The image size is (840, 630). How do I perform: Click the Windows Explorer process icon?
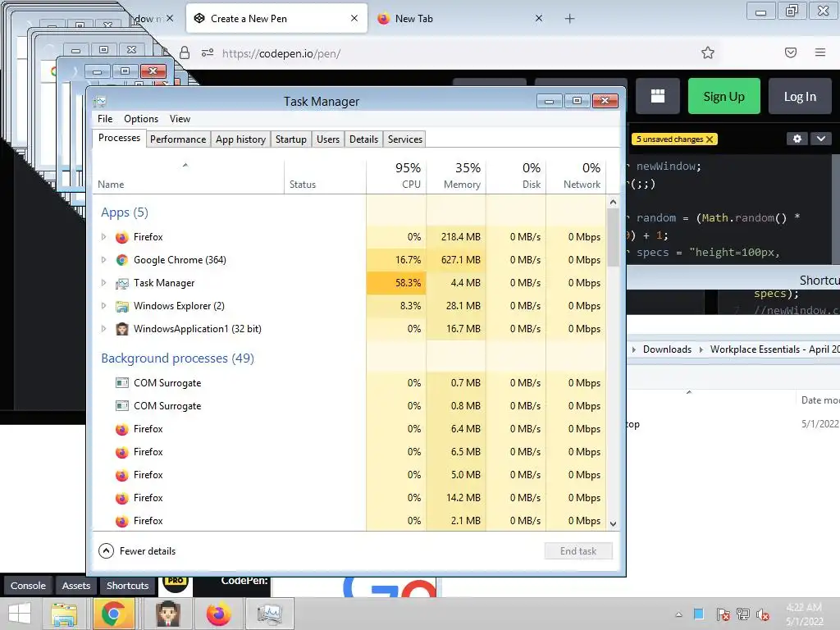[x=122, y=307]
